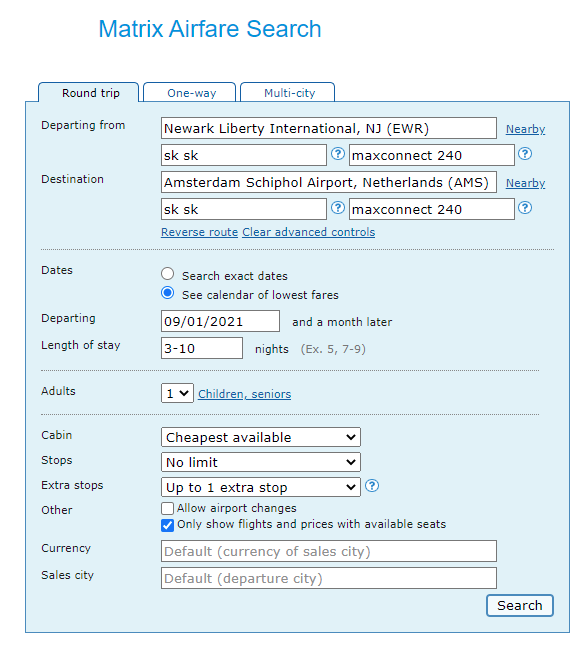This screenshot has width=588, height=655.
Task: Open help icon beside destination routing codes field
Action: (337, 208)
